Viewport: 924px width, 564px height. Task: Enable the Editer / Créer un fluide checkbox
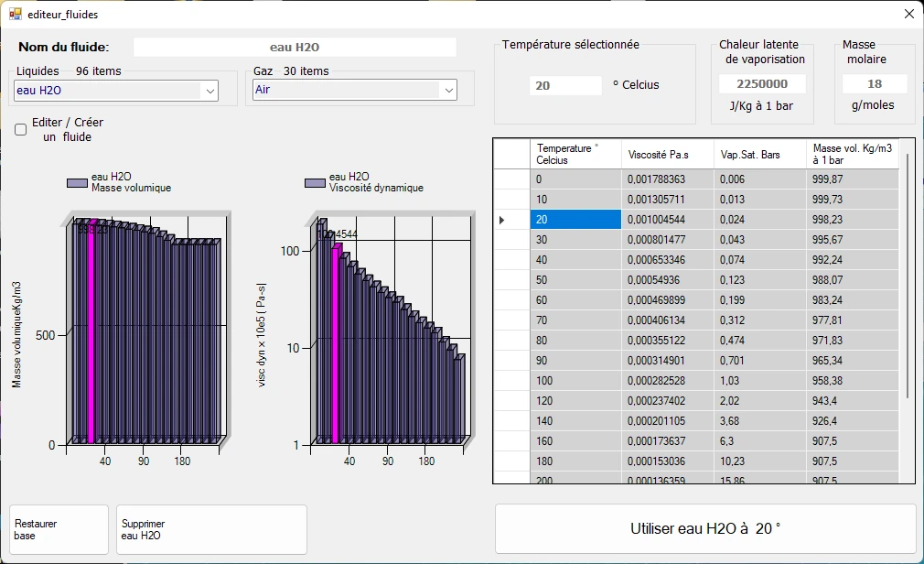coord(21,130)
